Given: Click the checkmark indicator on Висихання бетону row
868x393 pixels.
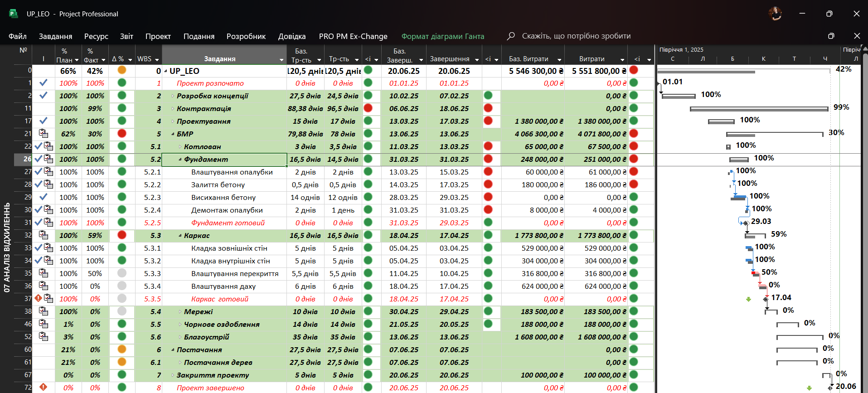Looking at the screenshot, I should pos(44,197).
